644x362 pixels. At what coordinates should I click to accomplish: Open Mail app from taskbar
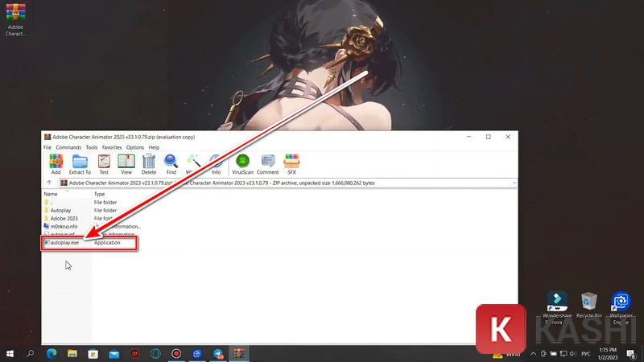114,353
